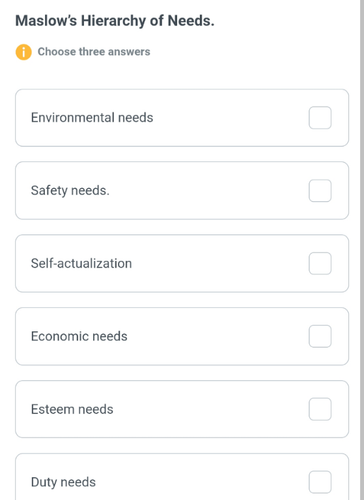This screenshot has width=364, height=500.
Task: Enable the Self-actualization checkbox
Action: point(320,263)
